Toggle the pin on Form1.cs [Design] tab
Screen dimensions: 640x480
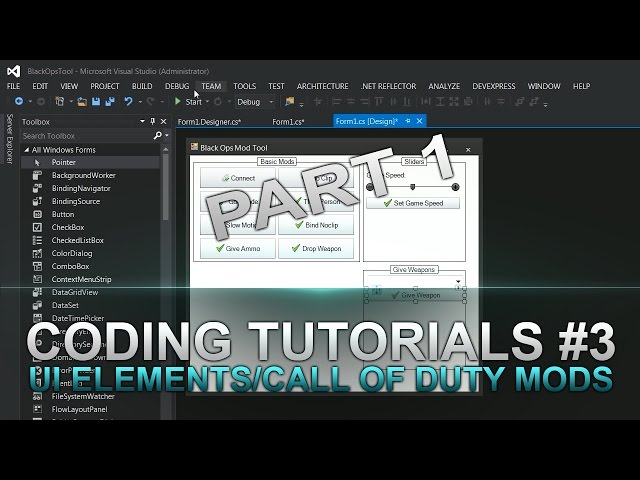[x=408, y=121]
